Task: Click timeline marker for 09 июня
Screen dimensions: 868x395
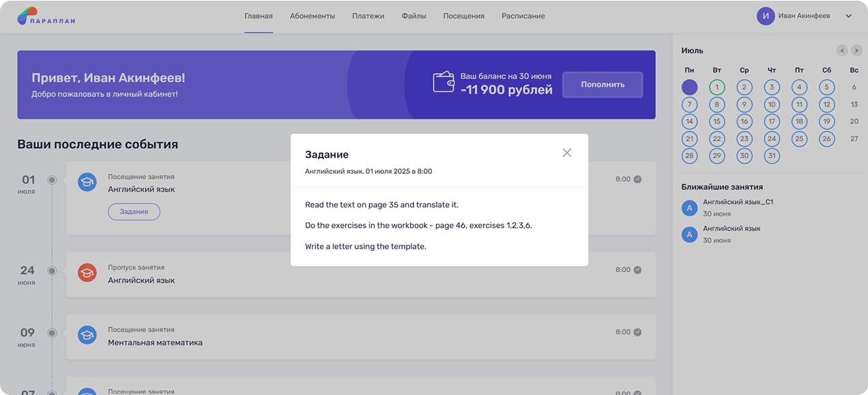Action: [52, 333]
